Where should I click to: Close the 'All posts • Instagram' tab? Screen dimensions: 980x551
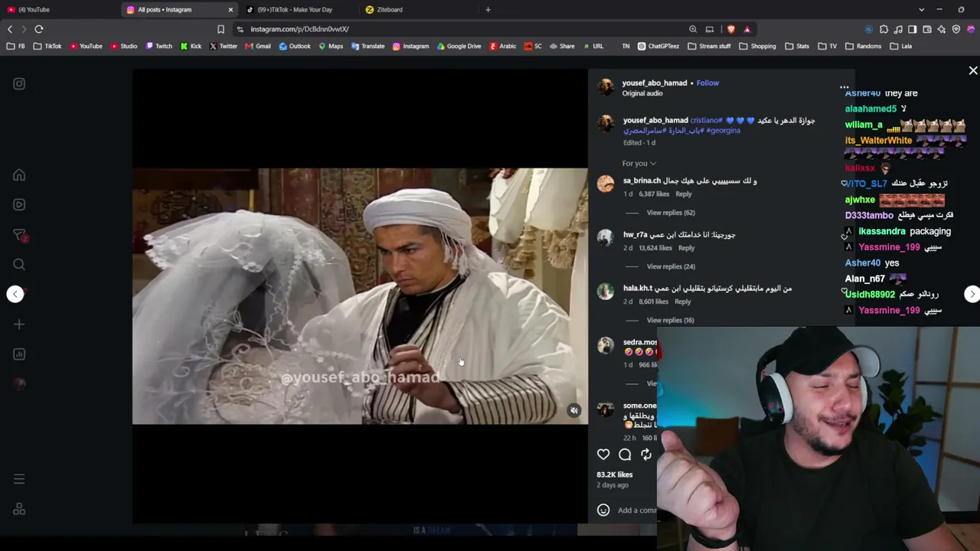pos(230,9)
